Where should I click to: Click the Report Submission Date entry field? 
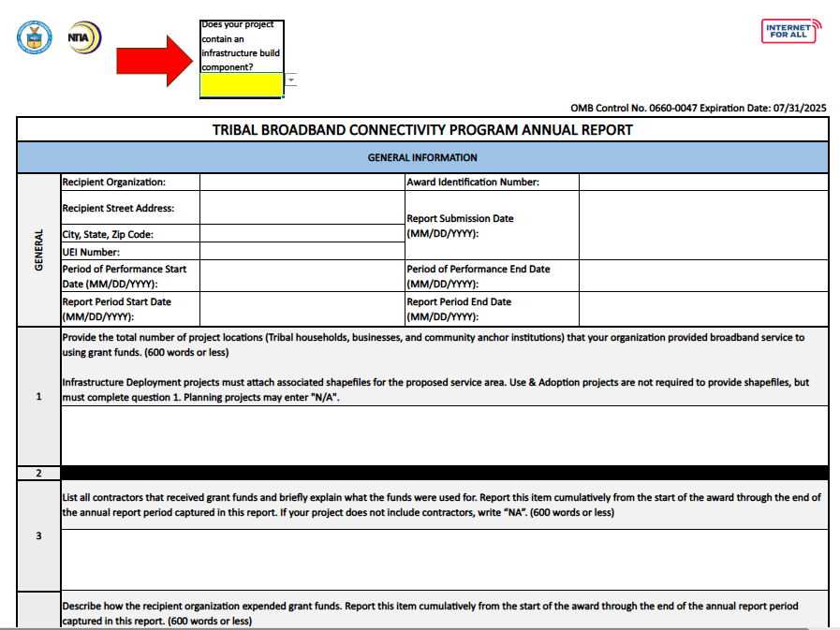(702, 226)
